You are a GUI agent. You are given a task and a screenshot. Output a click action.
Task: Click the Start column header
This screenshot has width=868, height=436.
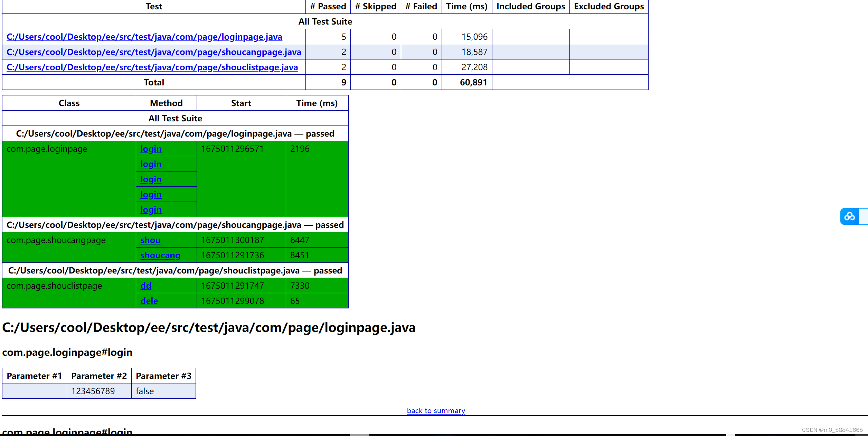pyautogui.click(x=241, y=103)
